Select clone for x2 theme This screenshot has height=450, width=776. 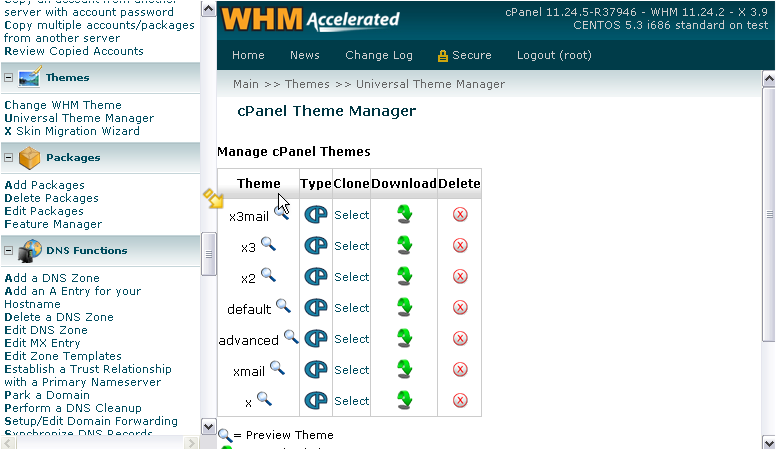(x=351, y=277)
